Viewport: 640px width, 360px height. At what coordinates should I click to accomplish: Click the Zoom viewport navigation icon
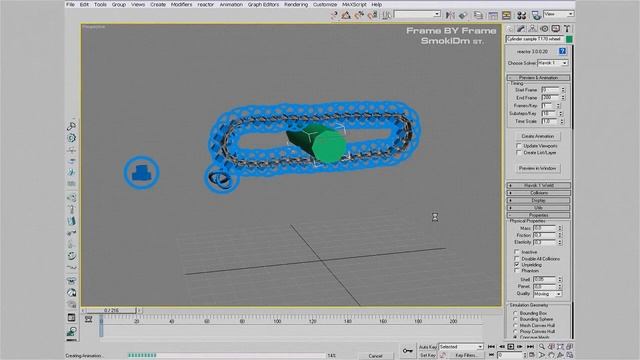(x=542, y=347)
